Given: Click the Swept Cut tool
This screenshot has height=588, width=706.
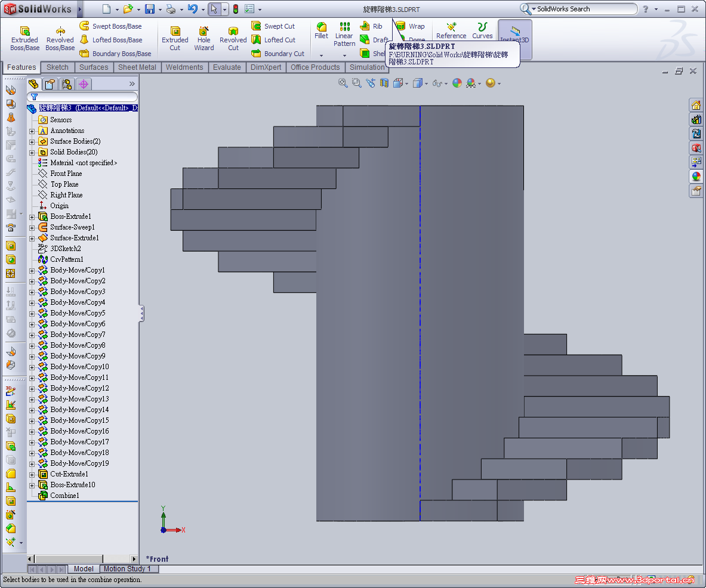Looking at the screenshot, I should [273, 26].
